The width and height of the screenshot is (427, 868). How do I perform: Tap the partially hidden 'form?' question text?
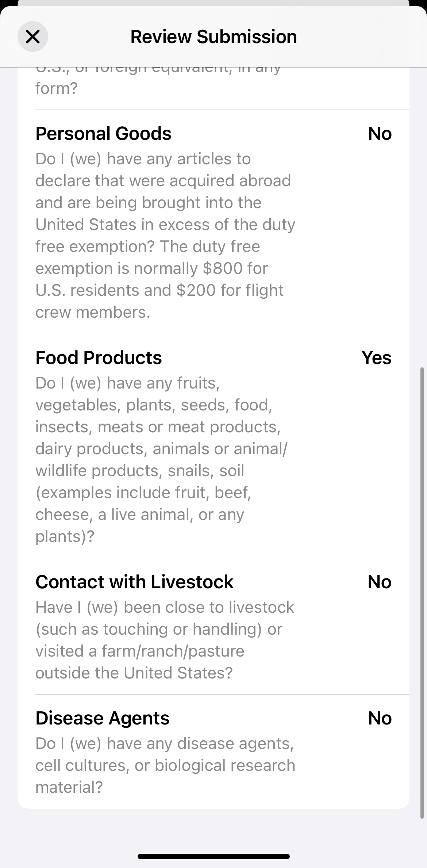(57, 88)
